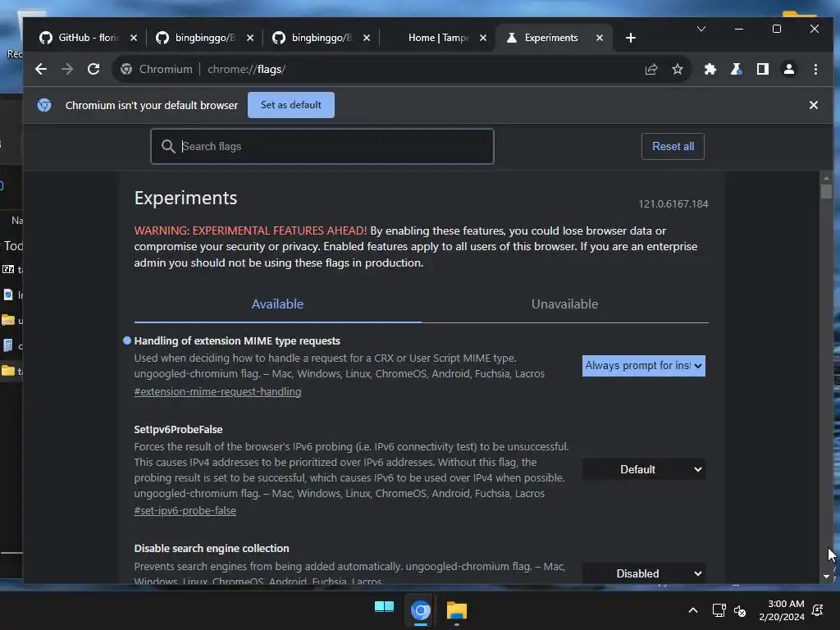Click the version number 121.0.6167.184

tap(673, 204)
